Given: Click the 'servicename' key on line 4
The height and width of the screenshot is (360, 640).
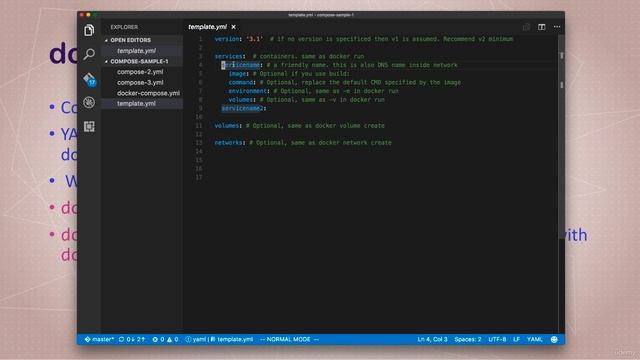Looking at the screenshot, I should pyautogui.click(x=241, y=65).
